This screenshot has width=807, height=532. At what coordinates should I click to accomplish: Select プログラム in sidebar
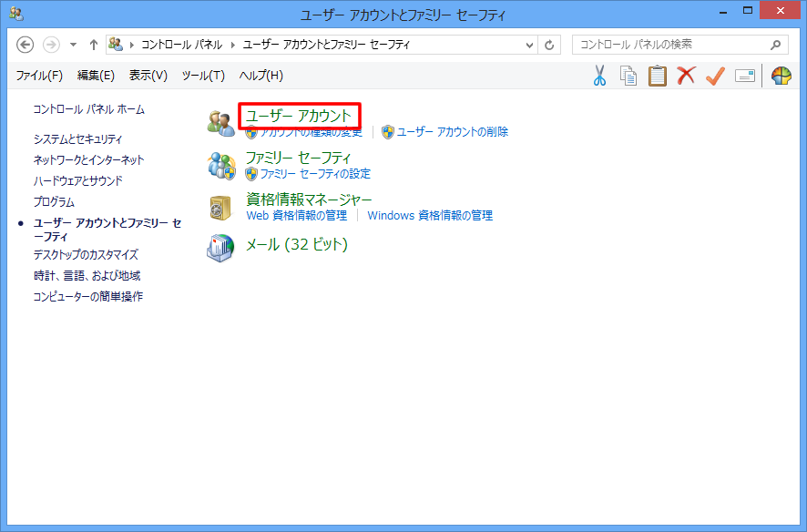(x=54, y=202)
